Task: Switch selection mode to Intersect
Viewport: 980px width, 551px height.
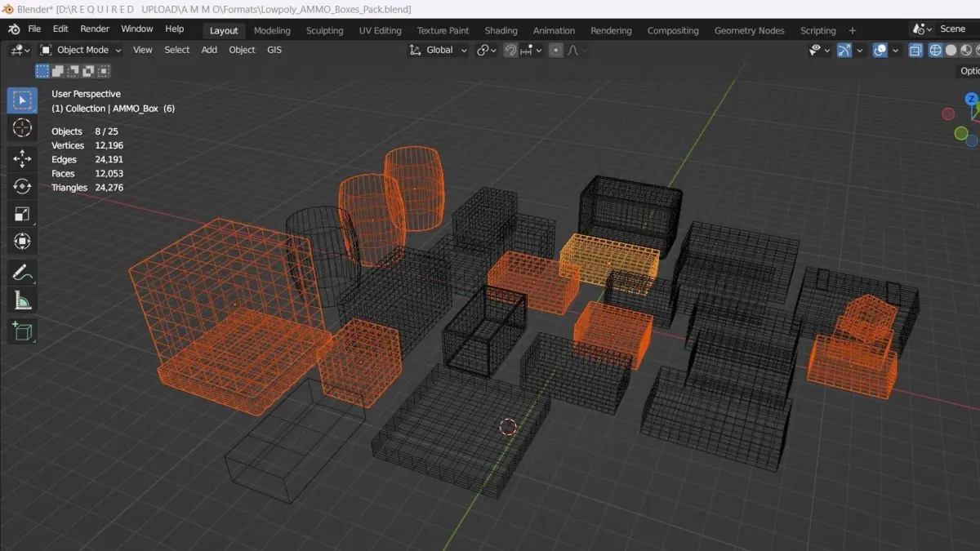Action: pos(105,71)
